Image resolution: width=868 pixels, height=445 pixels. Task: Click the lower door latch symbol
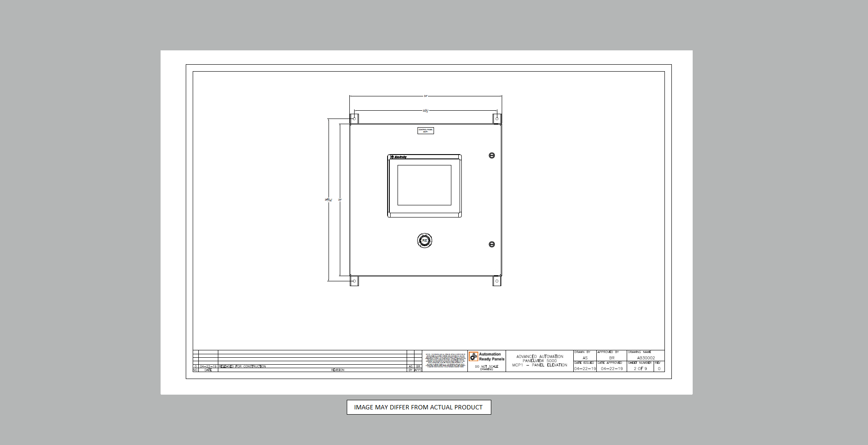pos(492,244)
